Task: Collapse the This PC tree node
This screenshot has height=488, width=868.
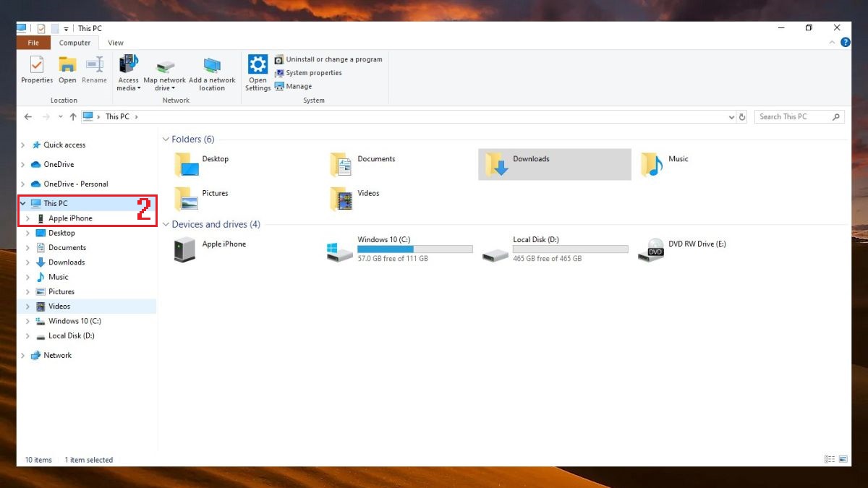Action: coord(23,204)
